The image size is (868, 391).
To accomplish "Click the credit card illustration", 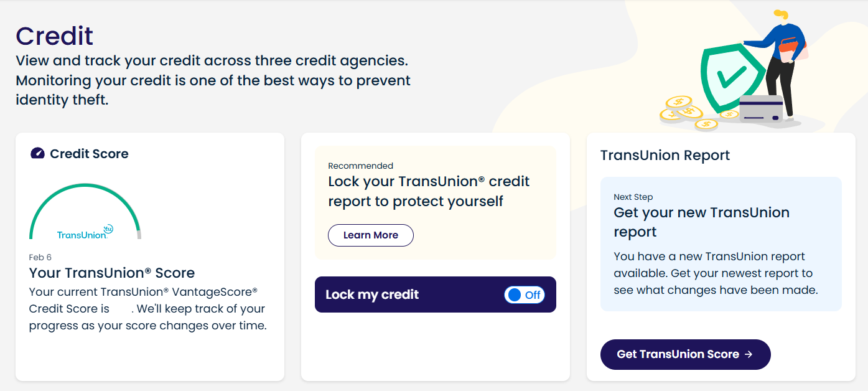I will click(760, 109).
